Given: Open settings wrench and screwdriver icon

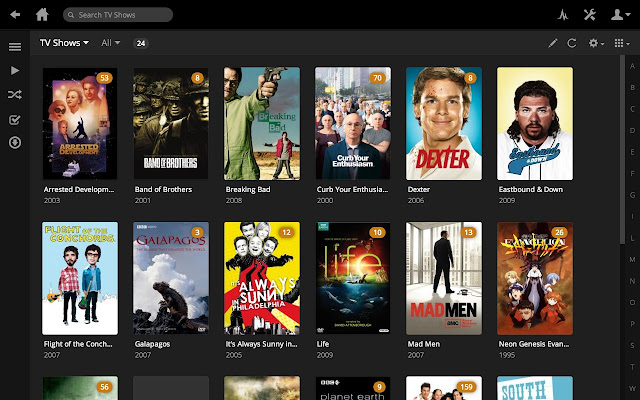Looking at the screenshot, I should coord(590,15).
